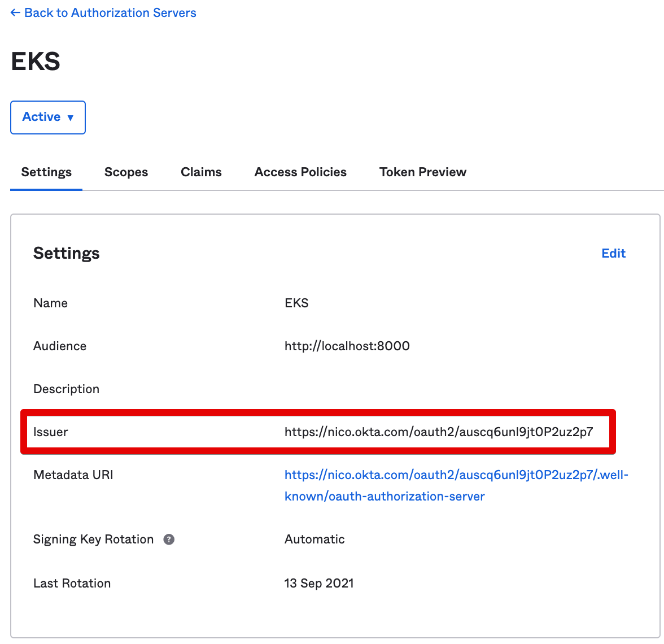Viewport: 664px width, 644px height.
Task: Go to the Claims tab
Action: click(x=201, y=172)
